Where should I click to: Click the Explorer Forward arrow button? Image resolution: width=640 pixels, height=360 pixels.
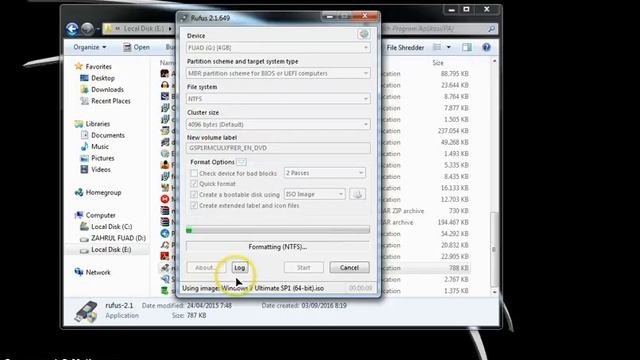click(x=87, y=29)
